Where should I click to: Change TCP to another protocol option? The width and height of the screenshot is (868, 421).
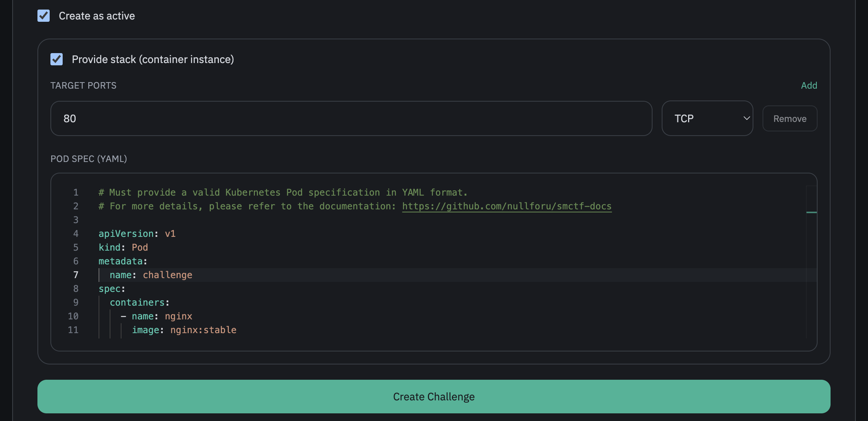(x=707, y=118)
